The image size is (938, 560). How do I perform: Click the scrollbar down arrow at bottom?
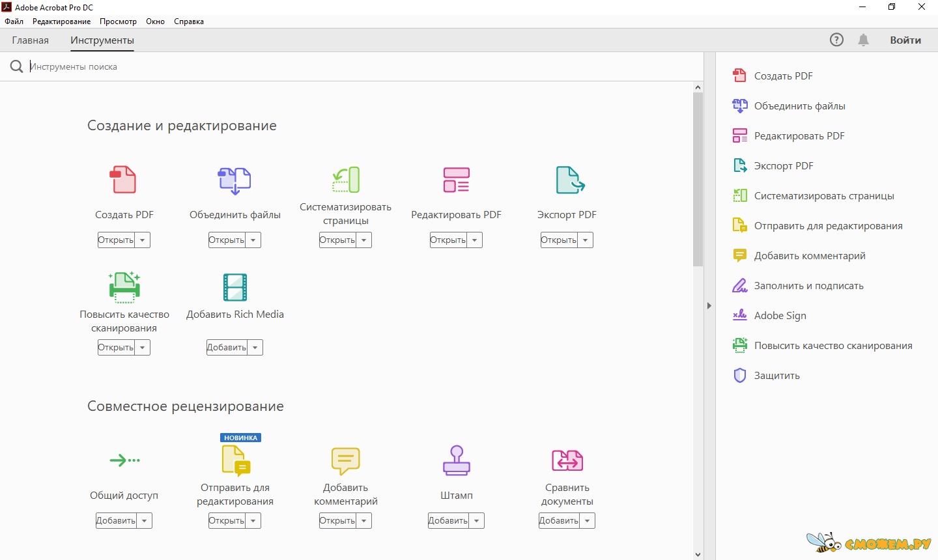698,555
